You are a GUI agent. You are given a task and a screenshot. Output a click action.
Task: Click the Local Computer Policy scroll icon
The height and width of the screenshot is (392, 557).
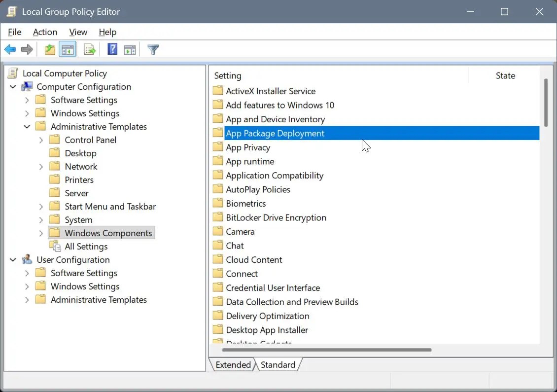tap(13, 73)
